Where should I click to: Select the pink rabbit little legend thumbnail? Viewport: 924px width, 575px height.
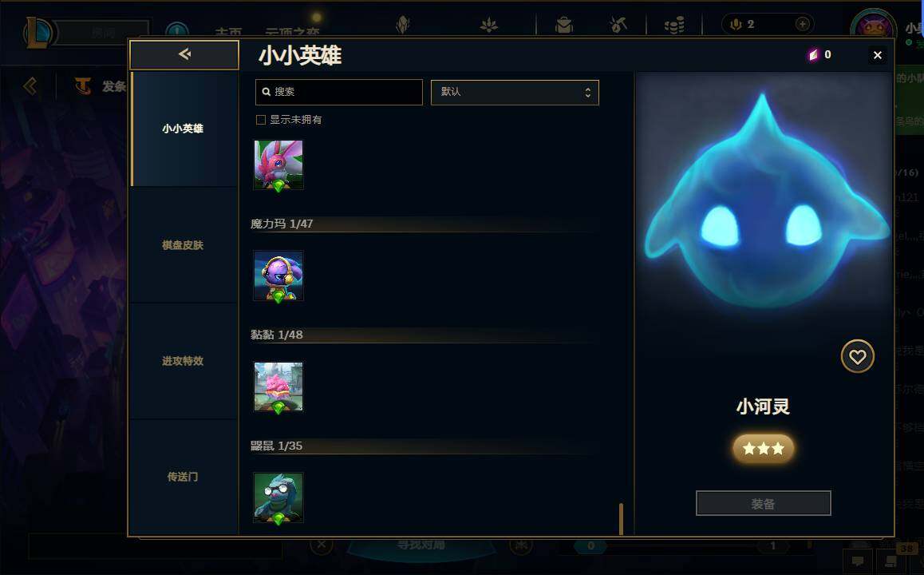click(278, 165)
